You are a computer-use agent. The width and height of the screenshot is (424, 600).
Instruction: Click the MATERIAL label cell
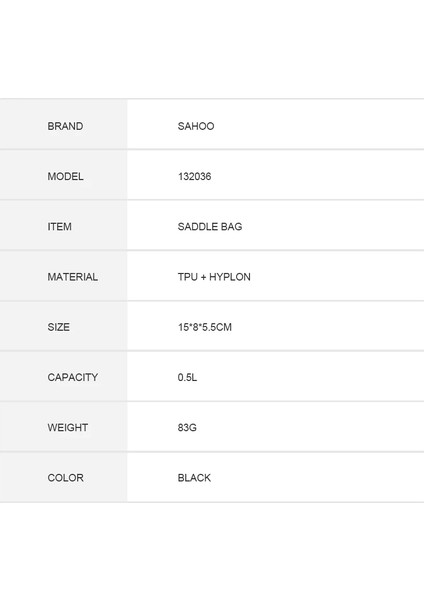64,276
